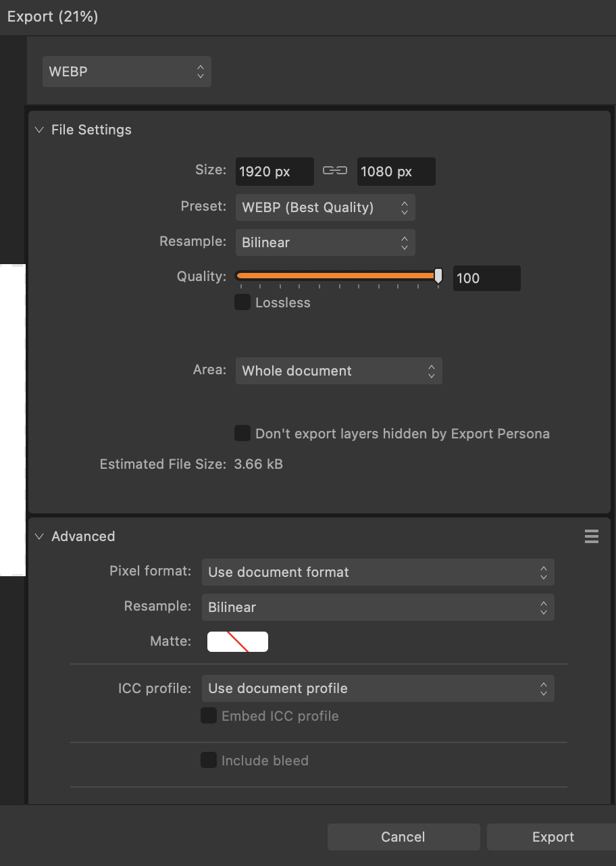
Task: Open the Advanced Resample Bilinear dropdown
Action: [x=378, y=607]
